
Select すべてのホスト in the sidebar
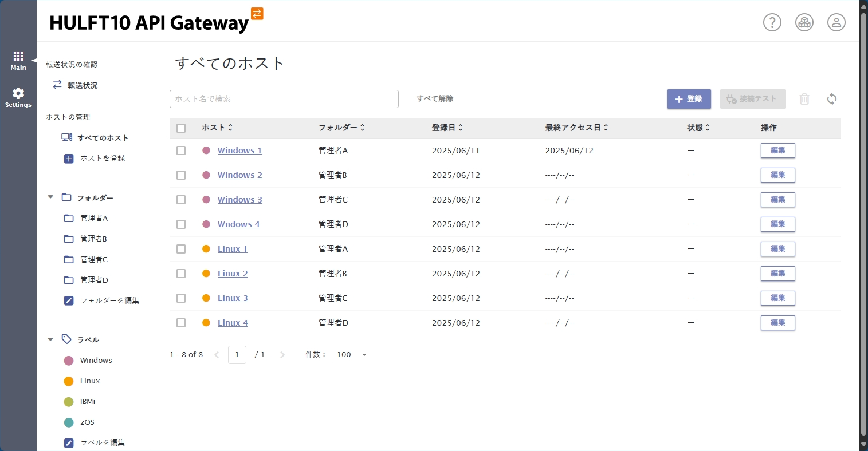point(103,138)
